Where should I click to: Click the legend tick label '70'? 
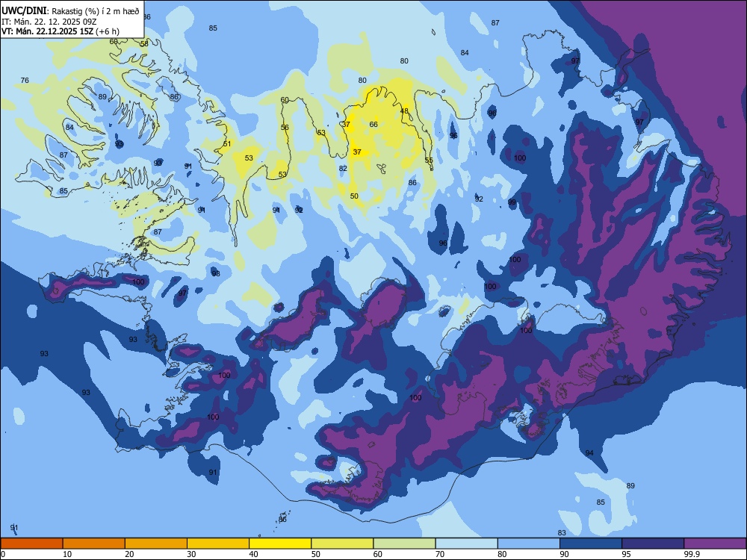click(x=440, y=554)
